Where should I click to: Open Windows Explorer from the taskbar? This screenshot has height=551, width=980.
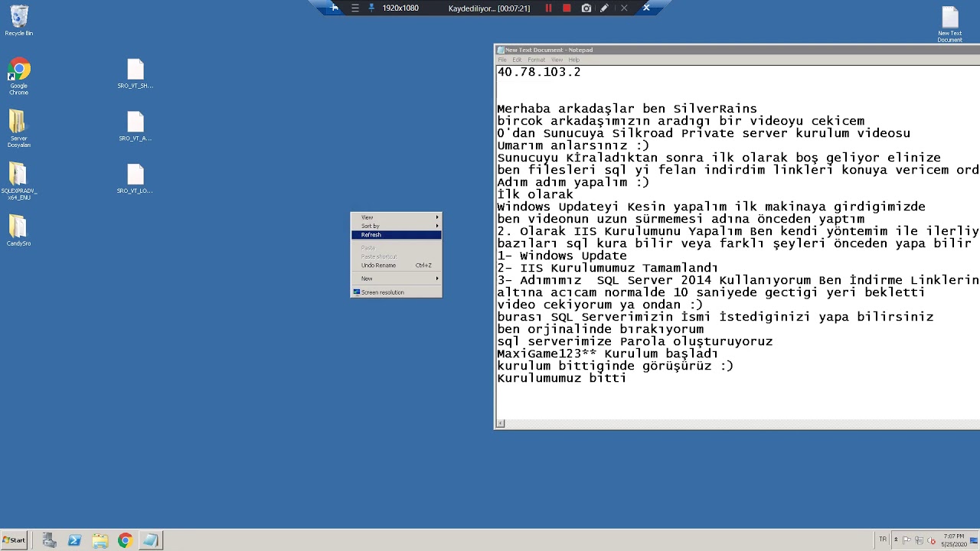(100, 540)
